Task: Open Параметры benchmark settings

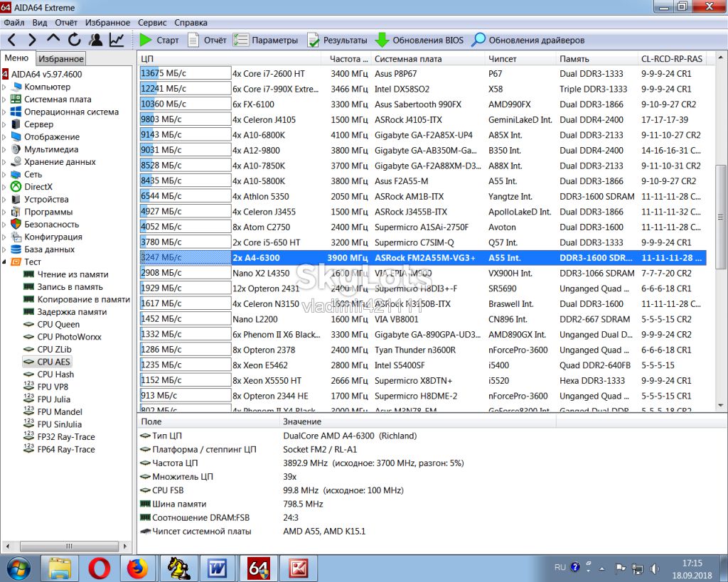Action: (266, 41)
